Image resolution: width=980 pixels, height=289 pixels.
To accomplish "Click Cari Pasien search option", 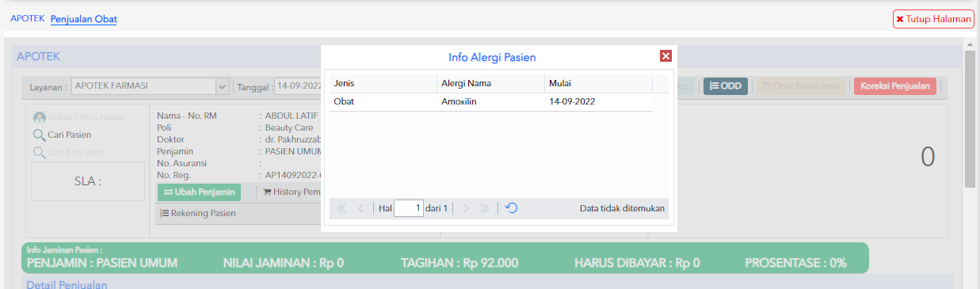I will click(x=63, y=135).
